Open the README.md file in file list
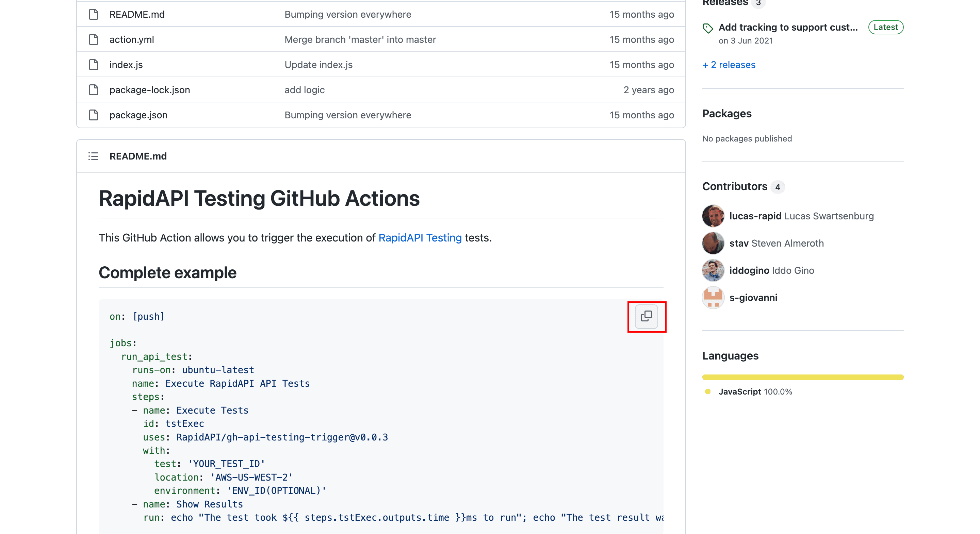The image size is (980, 534). click(137, 14)
